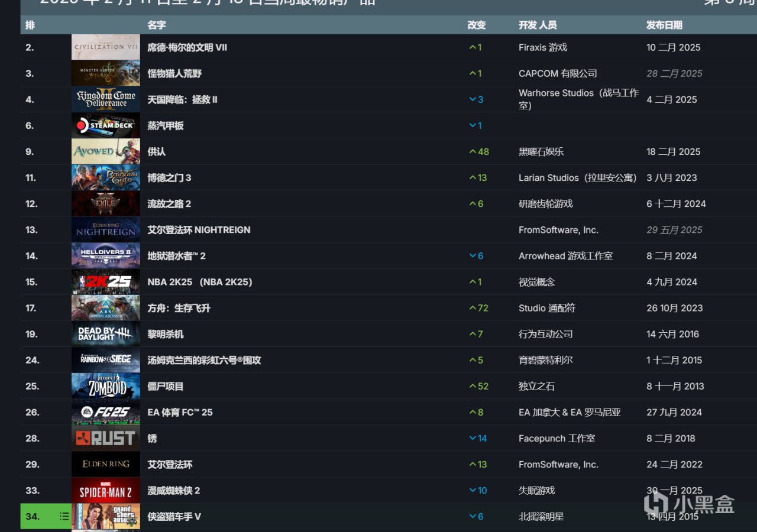Open the 地狱潜水者 2 game link

[x=176, y=255]
